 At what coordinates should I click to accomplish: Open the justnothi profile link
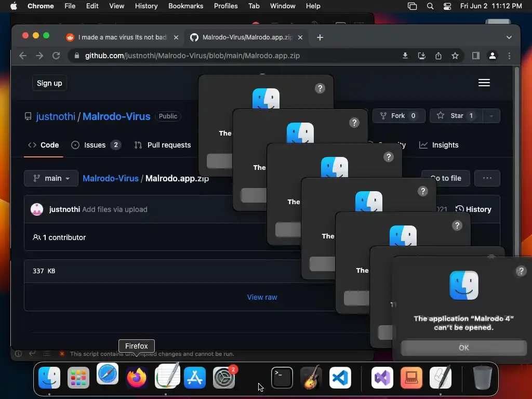[56, 116]
